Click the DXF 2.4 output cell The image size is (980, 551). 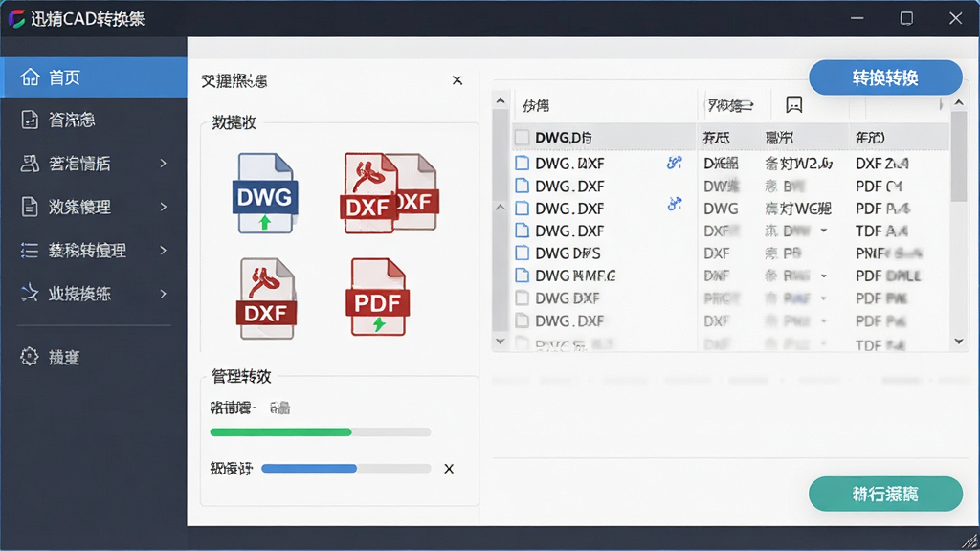point(881,164)
